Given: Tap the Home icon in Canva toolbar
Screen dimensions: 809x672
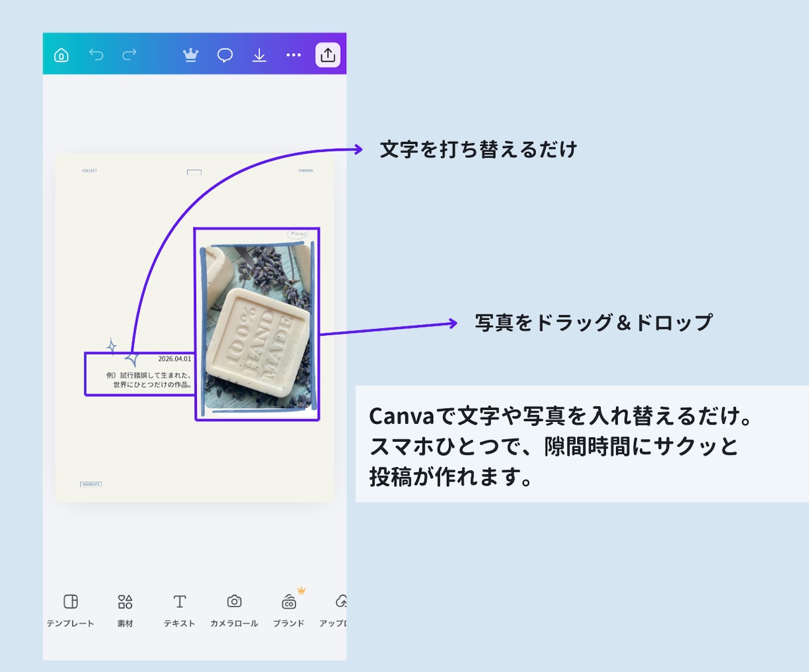Looking at the screenshot, I should [61, 55].
